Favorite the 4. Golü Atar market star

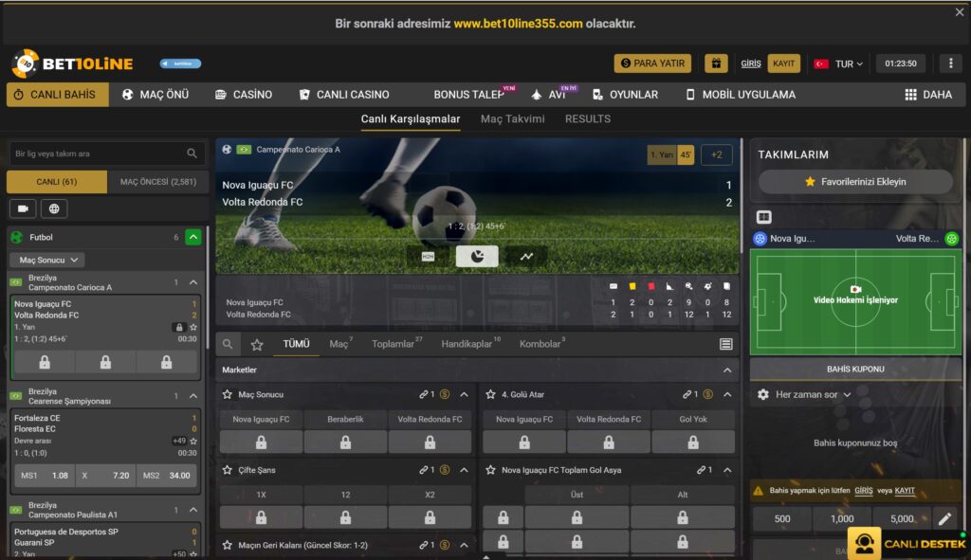click(x=490, y=394)
